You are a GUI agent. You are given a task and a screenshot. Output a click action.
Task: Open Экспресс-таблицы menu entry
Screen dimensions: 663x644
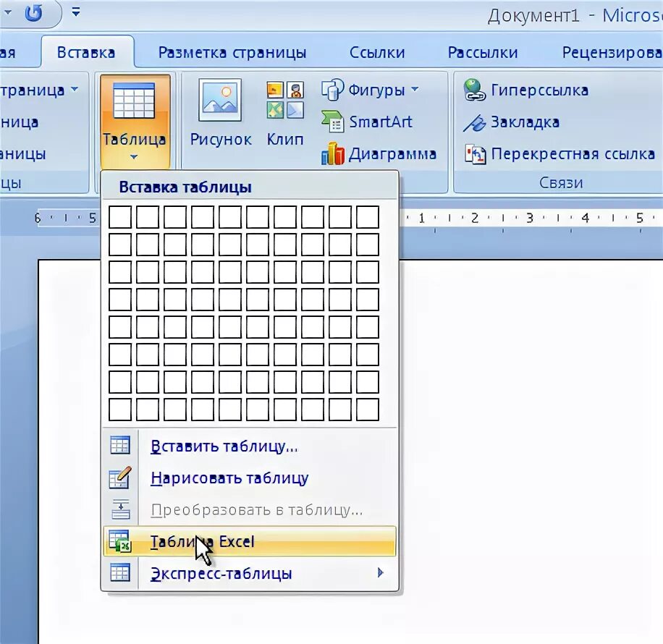(x=250, y=573)
